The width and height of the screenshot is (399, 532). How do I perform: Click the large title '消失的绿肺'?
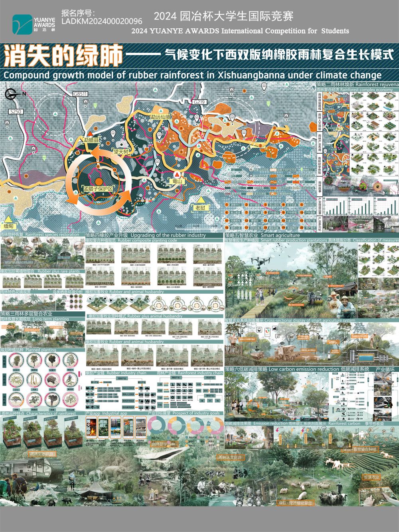coord(63,55)
